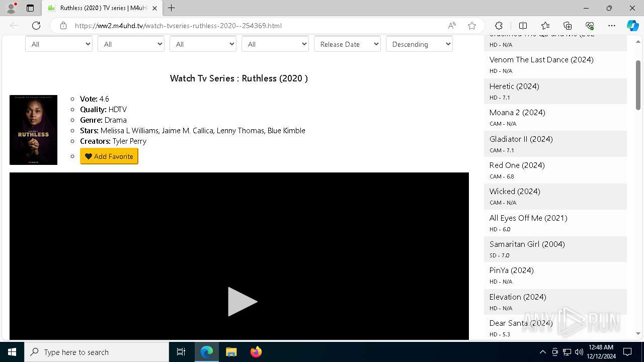Open a new tab with plus button
The width and height of the screenshot is (644, 362).
(172, 8)
